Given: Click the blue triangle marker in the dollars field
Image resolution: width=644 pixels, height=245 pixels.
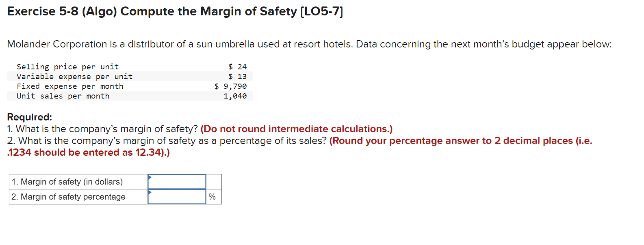Looking at the screenshot, I should (150, 176).
